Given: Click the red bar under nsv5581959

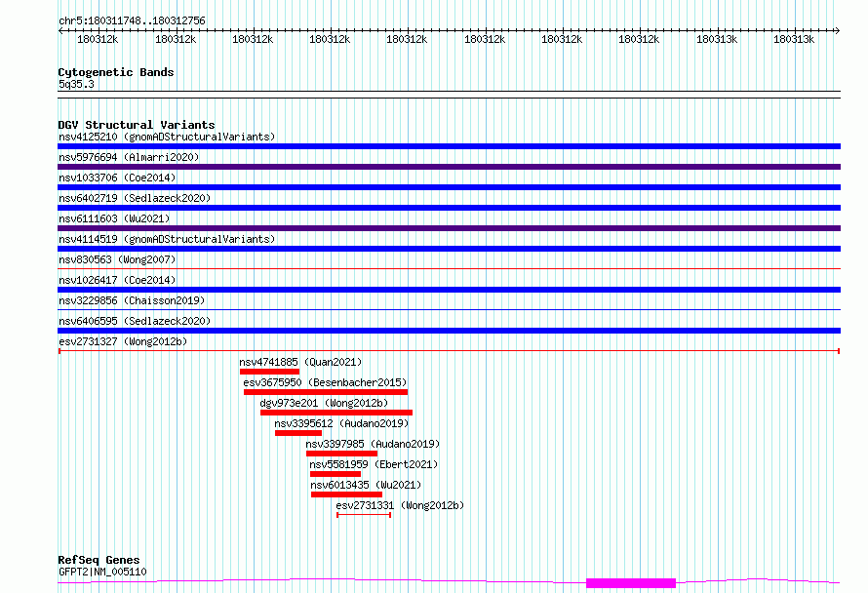Looking at the screenshot, I should click(335, 474).
